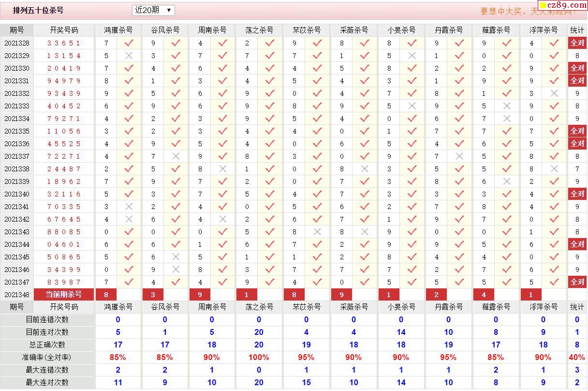Click 周南 current kill number 9 badge
This screenshot has width=588, height=391.
point(200,295)
